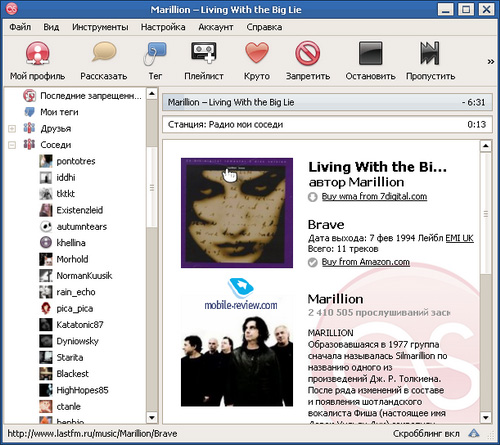
Task: Select neighbour Existenzleid
Action: pyautogui.click(x=80, y=210)
